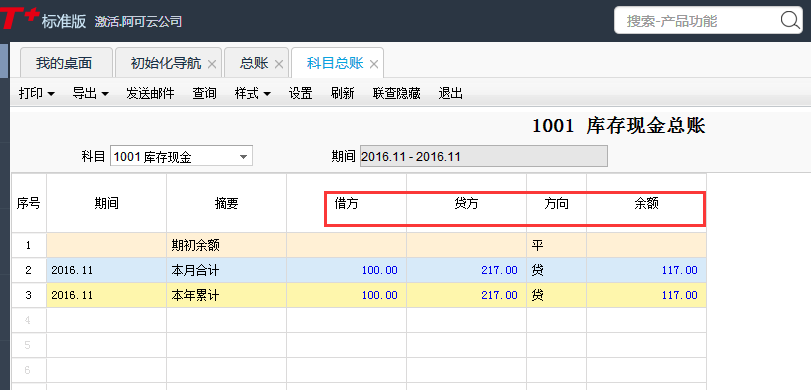Select the 期初余额 cell
The height and width of the screenshot is (390, 811).
[x=227, y=245]
